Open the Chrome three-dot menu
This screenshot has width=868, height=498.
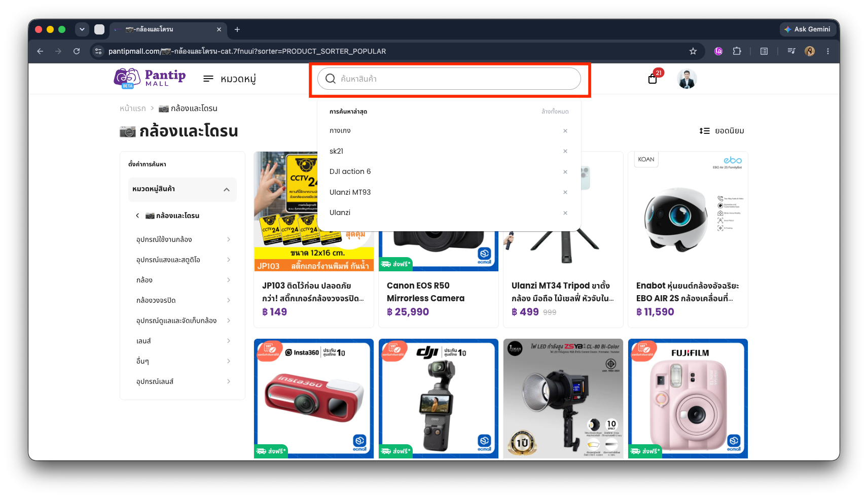[x=828, y=51]
